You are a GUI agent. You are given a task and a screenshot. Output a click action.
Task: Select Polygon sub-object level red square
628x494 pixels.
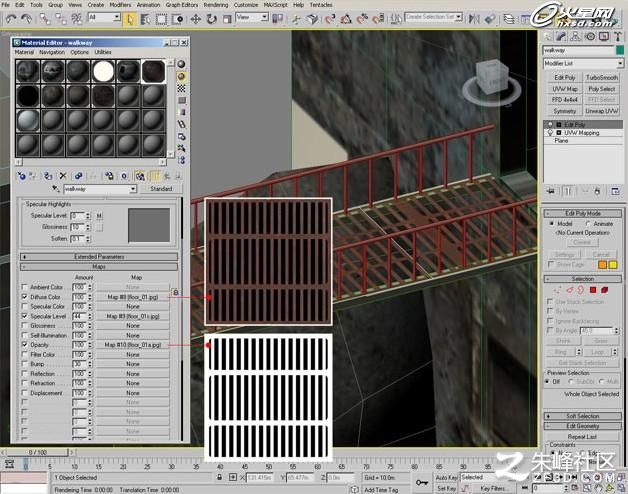coord(593,290)
